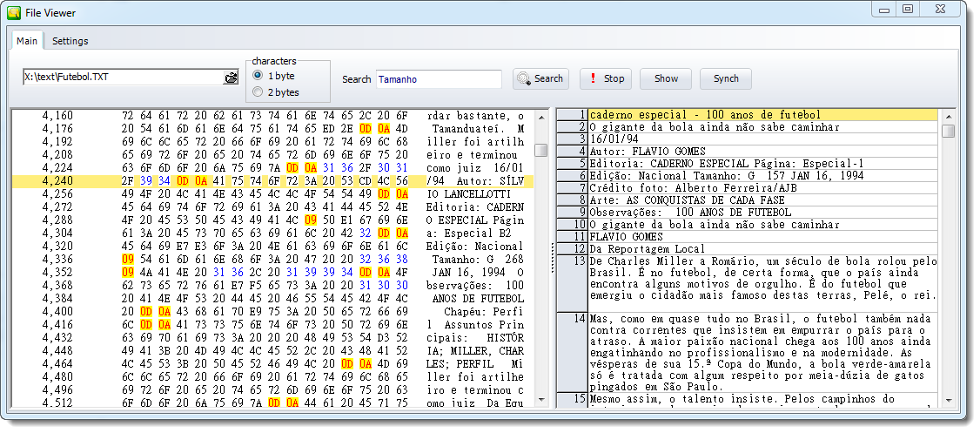Open the Main tab
This screenshot has width=980, height=433.
pos(27,41)
